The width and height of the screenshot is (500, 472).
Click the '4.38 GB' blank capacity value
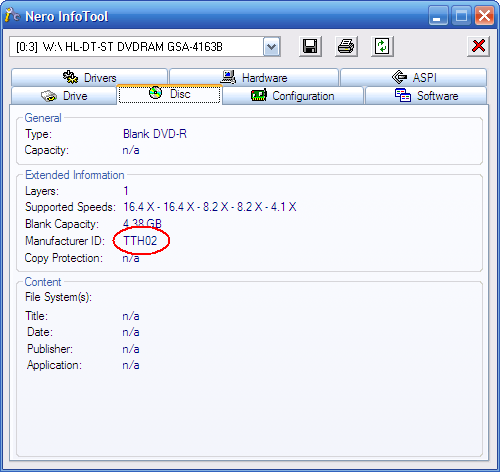[x=142, y=223]
